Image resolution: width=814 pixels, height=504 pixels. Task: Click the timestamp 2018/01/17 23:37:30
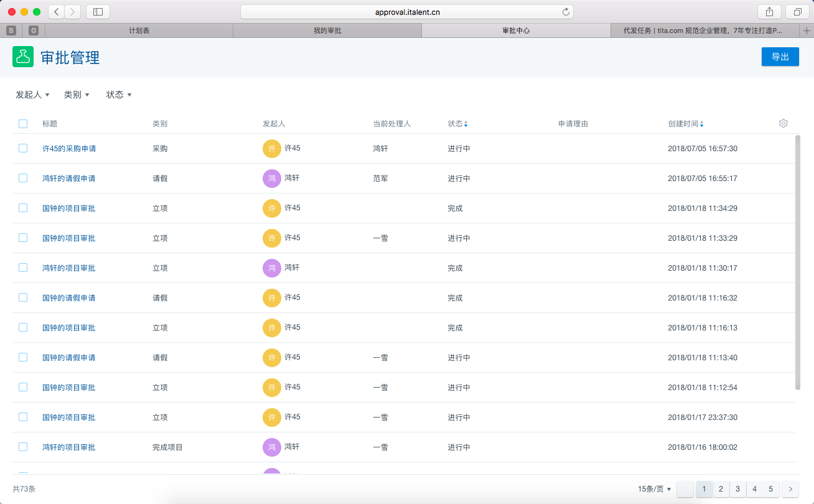pos(703,418)
